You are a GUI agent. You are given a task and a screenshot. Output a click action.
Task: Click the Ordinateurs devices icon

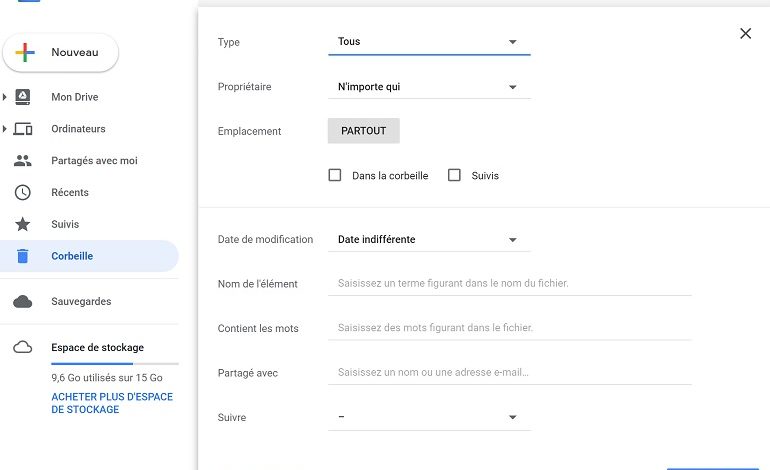coord(23,129)
